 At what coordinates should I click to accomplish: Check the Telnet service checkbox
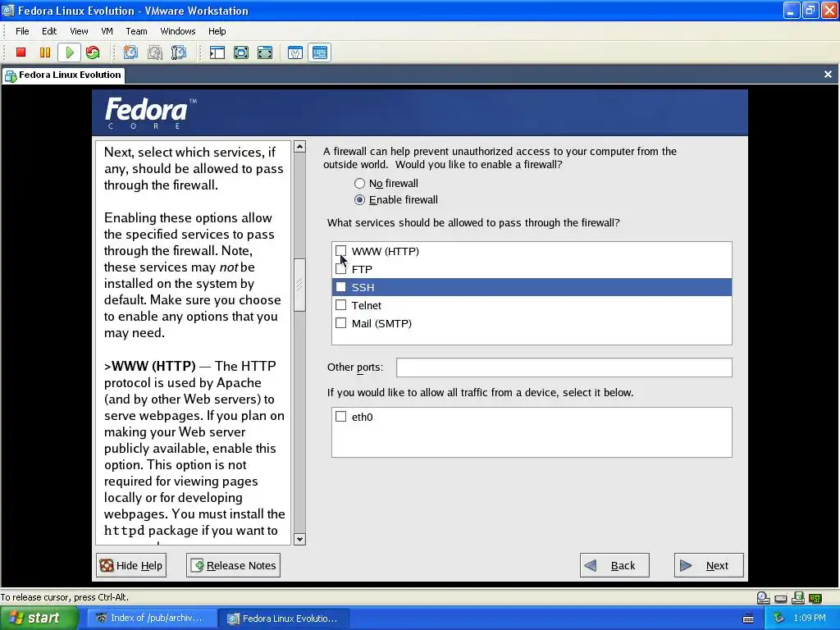pyautogui.click(x=340, y=305)
